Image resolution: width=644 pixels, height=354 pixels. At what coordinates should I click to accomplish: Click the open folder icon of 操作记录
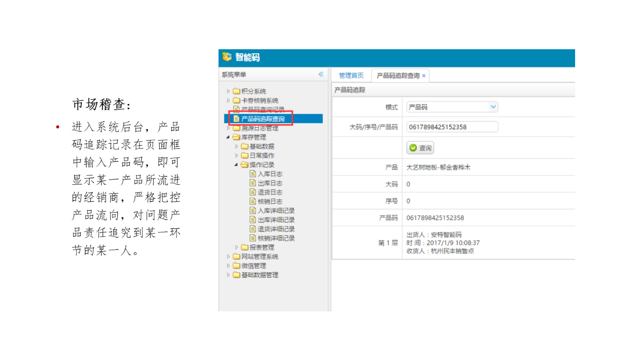(245, 165)
